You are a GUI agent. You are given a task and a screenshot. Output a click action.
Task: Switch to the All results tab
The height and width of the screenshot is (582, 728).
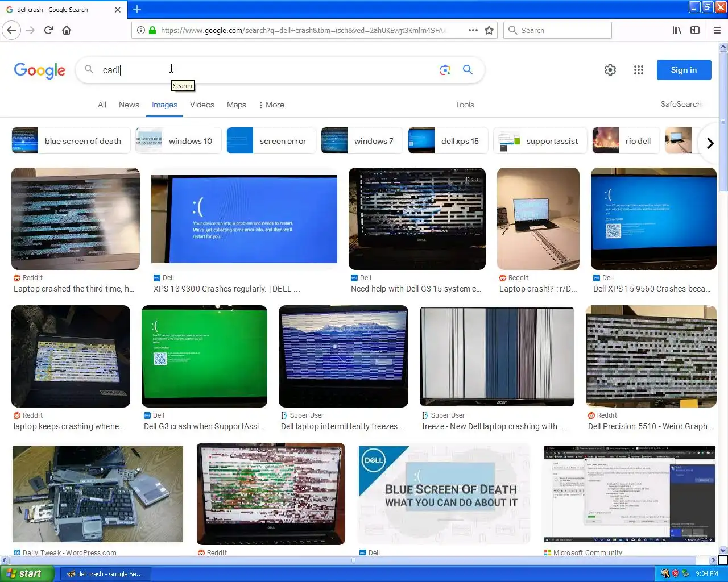[x=102, y=105]
